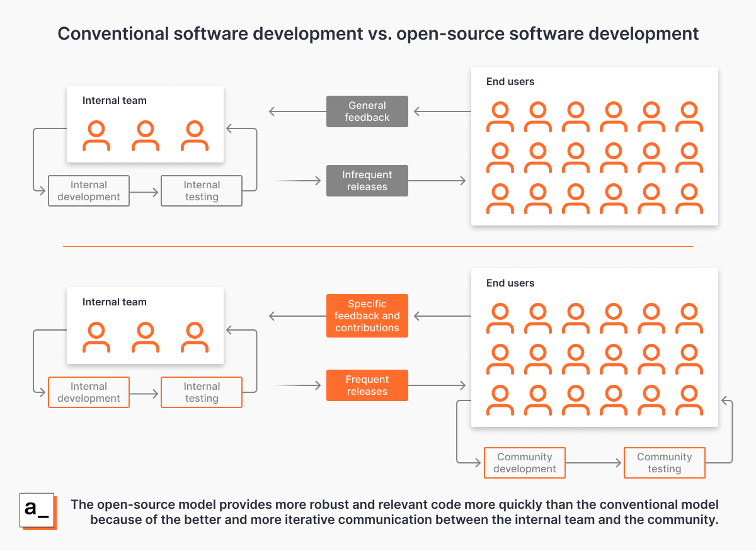Click the middle person icon in top Internal team
The height and width of the screenshot is (551, 756).
(146, 136)
